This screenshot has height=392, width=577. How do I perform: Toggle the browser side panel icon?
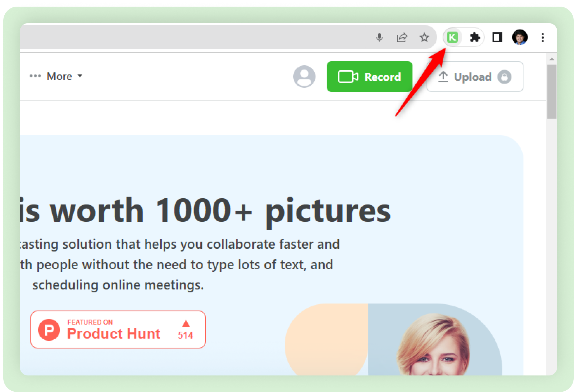coord(497,37)
